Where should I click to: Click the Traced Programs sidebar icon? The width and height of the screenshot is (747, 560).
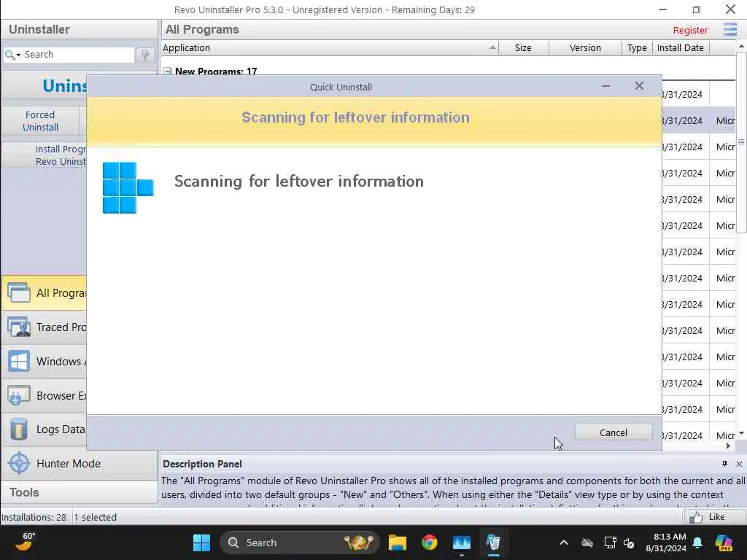(19, 327)
